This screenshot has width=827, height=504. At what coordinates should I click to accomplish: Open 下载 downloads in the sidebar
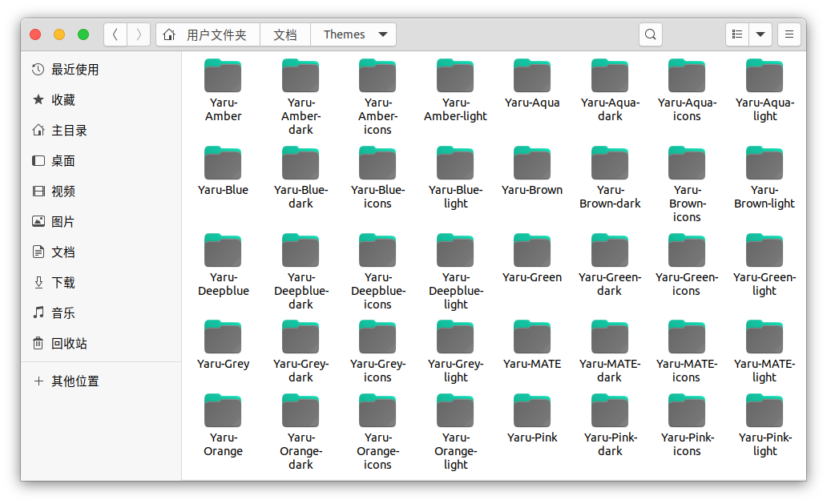point(101,283)
